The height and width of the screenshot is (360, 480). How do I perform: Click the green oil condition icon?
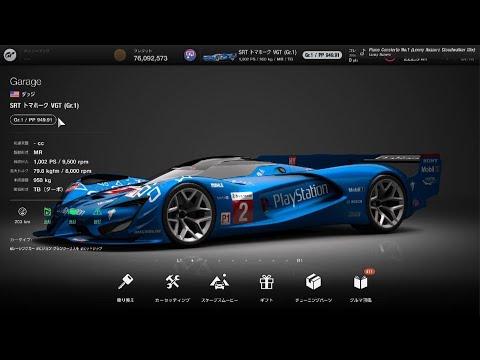coord(47,211)
